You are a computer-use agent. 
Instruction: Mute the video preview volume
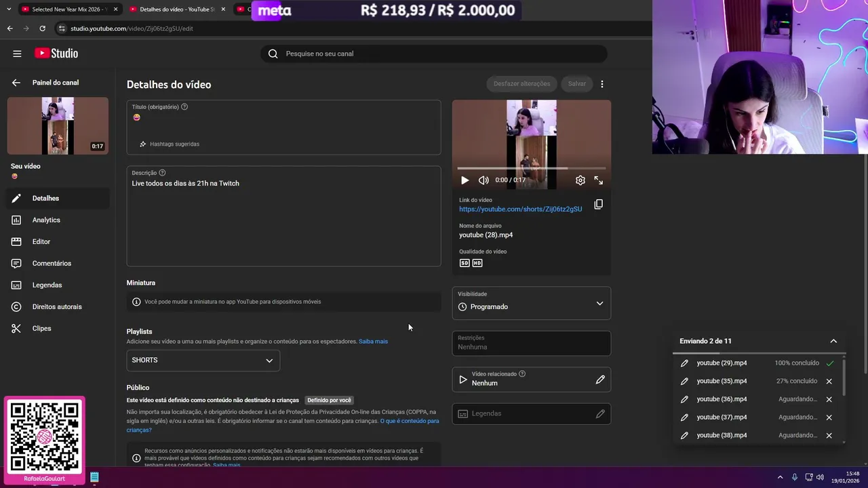[x=484, y=180]
